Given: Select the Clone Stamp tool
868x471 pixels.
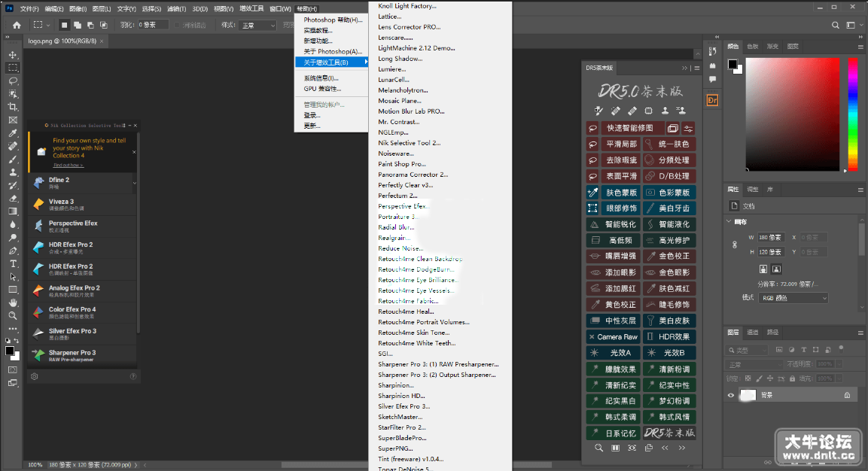Looking at the screenshot, I should click(x=12, y=172).
